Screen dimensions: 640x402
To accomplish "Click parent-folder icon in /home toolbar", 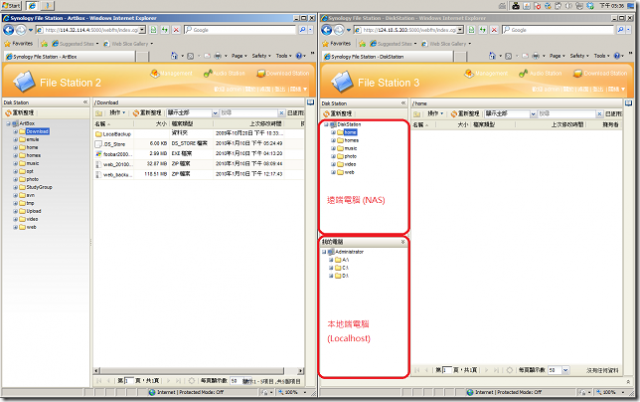I will point(417,114).
